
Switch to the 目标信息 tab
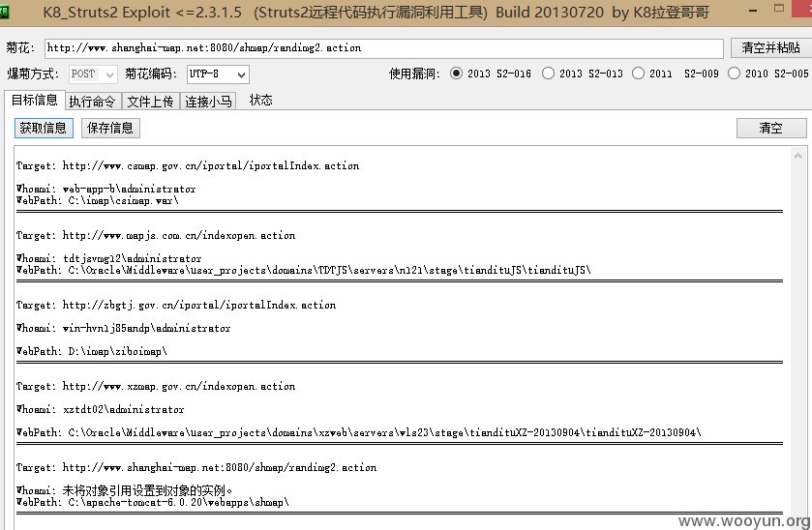(35, 100)
